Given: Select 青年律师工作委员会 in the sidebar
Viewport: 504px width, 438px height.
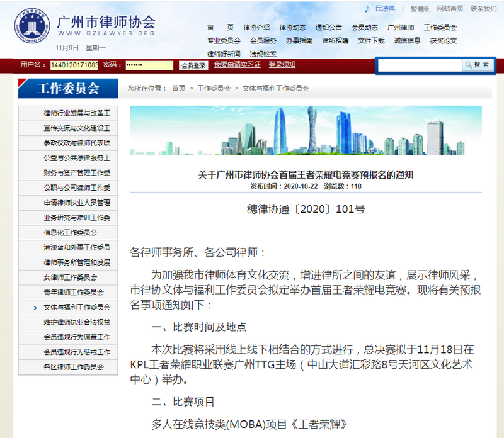Looking at the screenshot, I should [68, 293].
